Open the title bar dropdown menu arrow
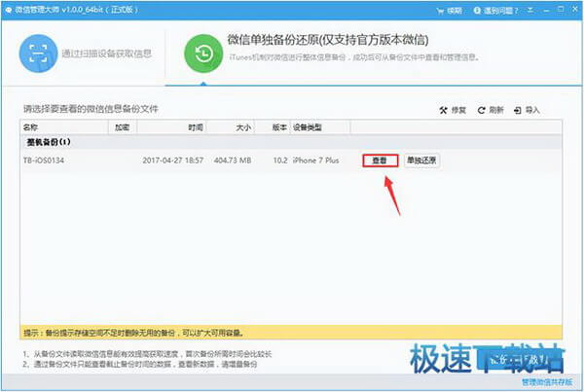Screen dimensions: 584x392 pos(530,11)
